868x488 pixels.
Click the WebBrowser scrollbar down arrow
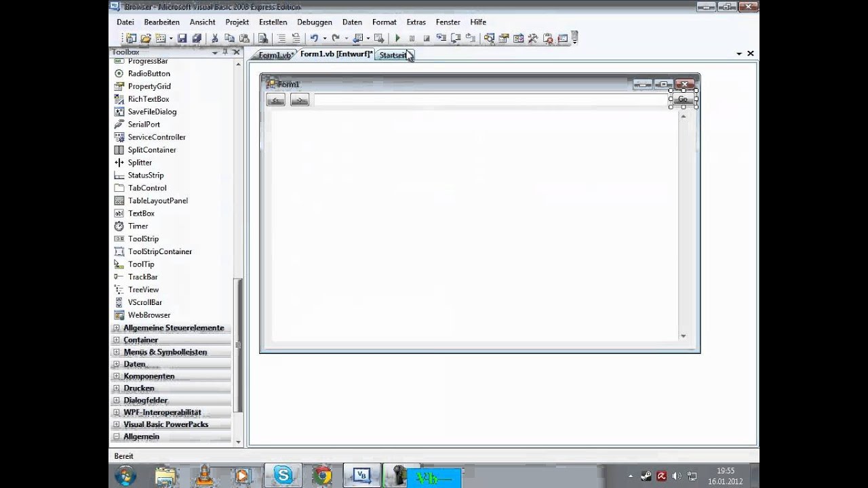(683, 336)
